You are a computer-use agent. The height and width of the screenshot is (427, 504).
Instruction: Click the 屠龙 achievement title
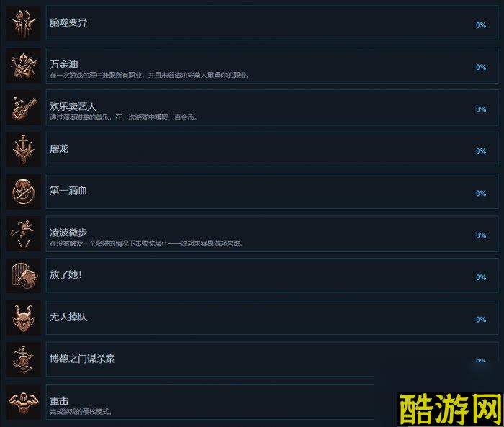click(x=59, y=149)
